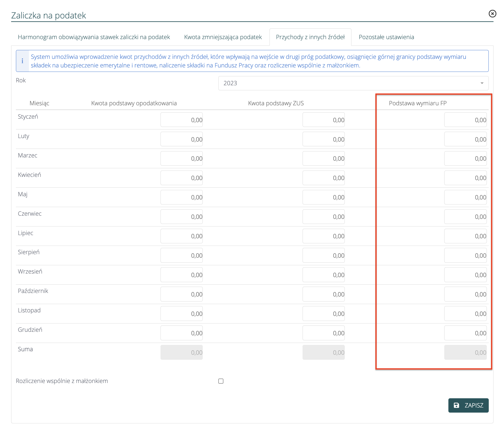The height and width of the screenshot is (432, 504).
Task: Open the Rok year dropdown
Action: [353, 83]
